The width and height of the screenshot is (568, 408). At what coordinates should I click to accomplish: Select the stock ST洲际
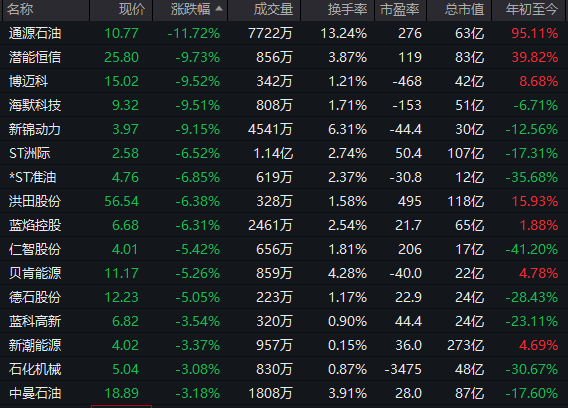(30, 153)
